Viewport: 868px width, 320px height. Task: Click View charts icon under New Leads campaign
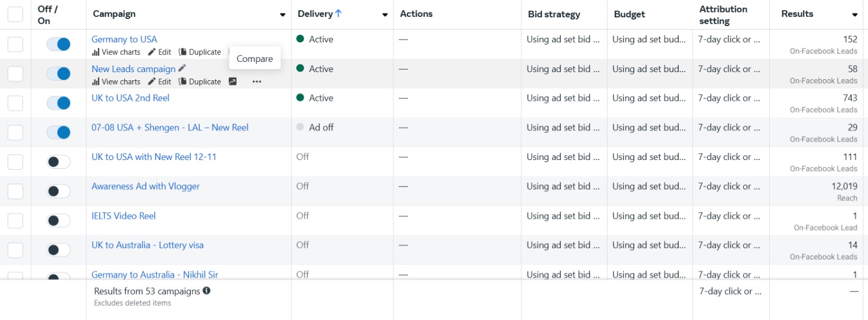(95, 82)
